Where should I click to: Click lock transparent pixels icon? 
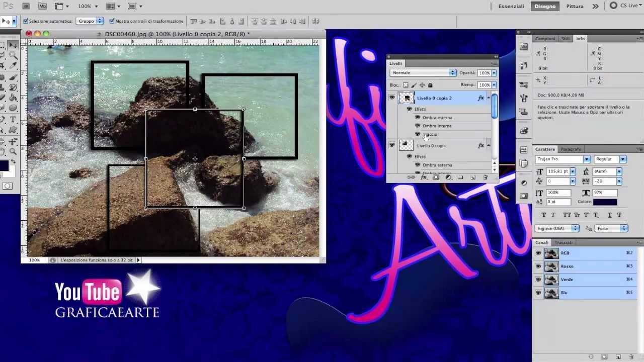point(406,85)
